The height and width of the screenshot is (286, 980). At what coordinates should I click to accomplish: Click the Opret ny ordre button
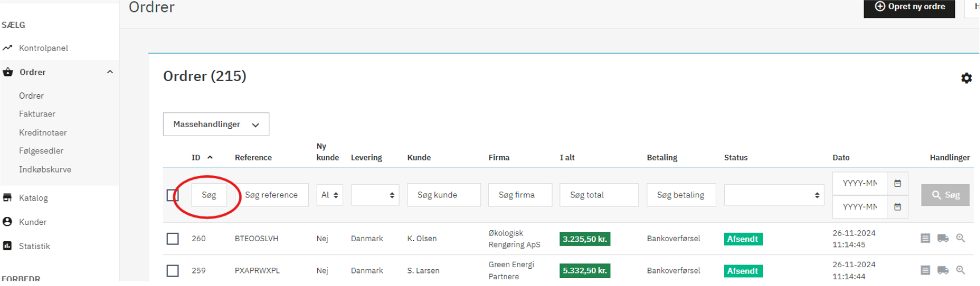909,7
